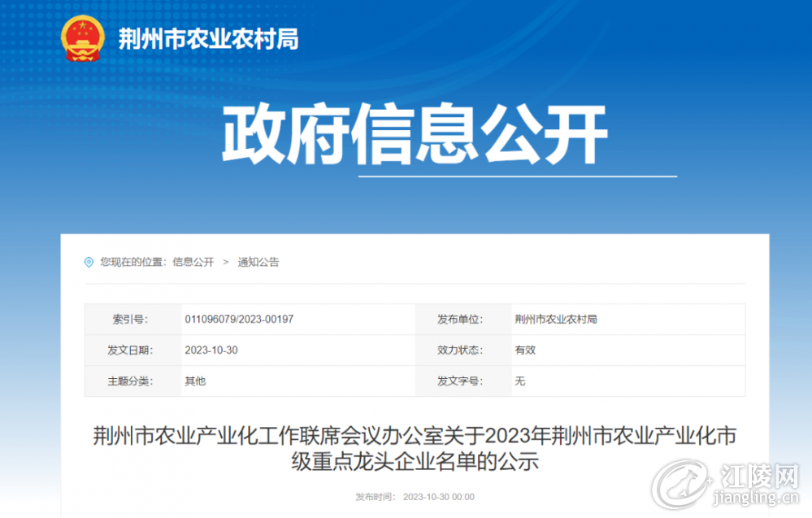Click the 发文字号 value 无
This screenshot has height=518, width=812.
click(x=520, y=381)
